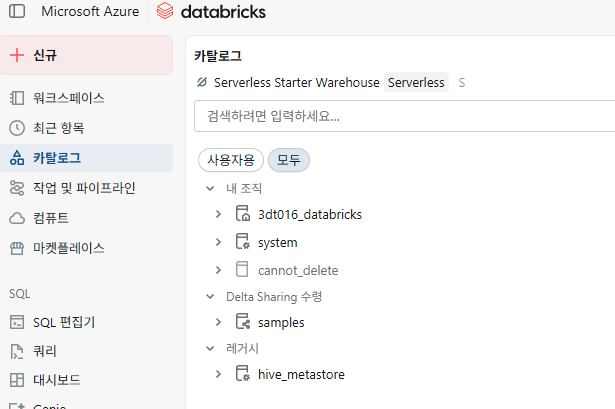Go to 카탈로그 in the sidebar
The image size is (615, 409).
[57, 158]
